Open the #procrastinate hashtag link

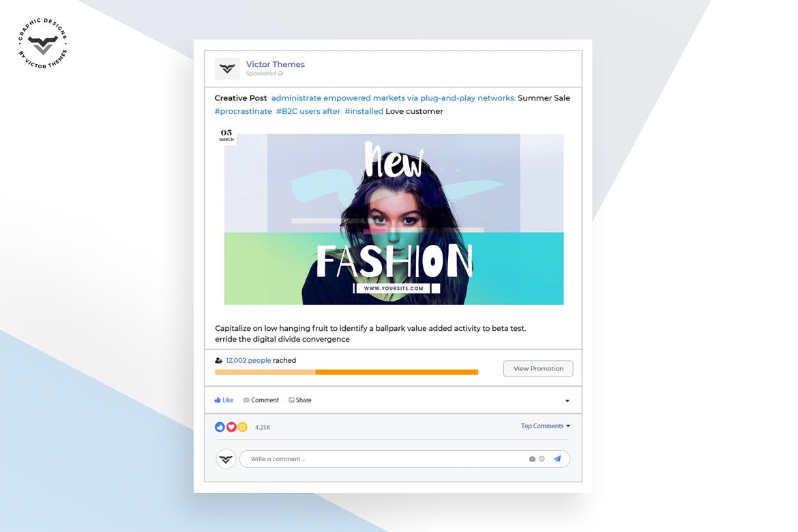pyautogui.click(x=243, y=111)
